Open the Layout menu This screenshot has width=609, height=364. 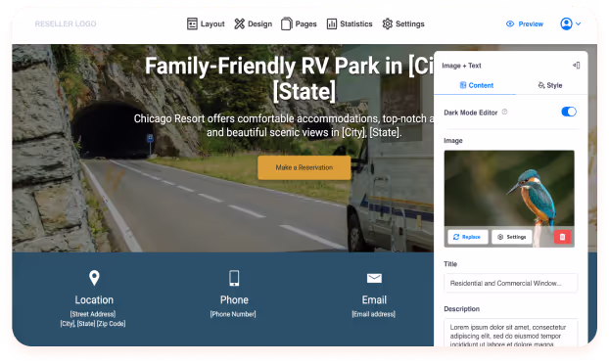[206, 24]
